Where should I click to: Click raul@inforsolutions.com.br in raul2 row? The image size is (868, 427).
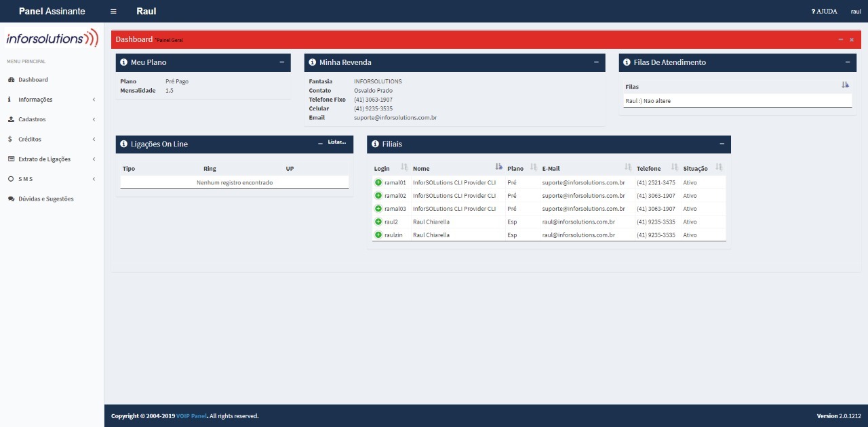578,222
